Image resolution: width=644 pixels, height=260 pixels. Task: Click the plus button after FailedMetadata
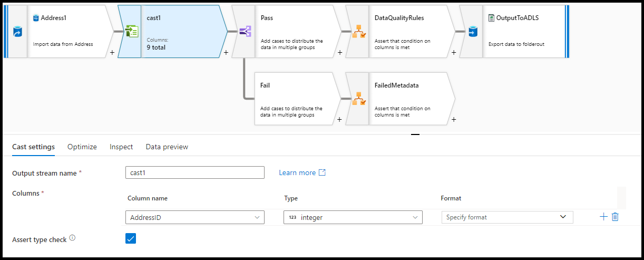pos(454,119)
